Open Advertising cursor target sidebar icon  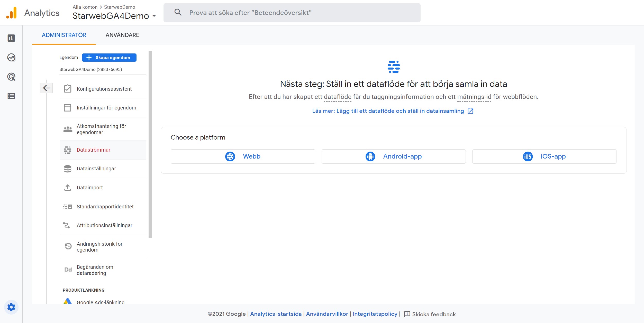pyautogui.click(x=11, y=77)
